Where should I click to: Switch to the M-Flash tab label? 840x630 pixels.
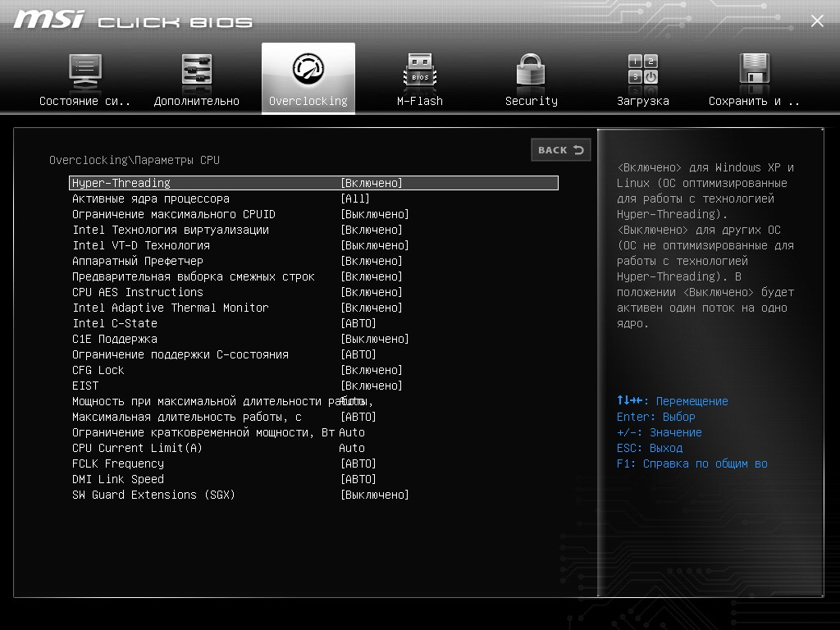(x=420, y=101)
